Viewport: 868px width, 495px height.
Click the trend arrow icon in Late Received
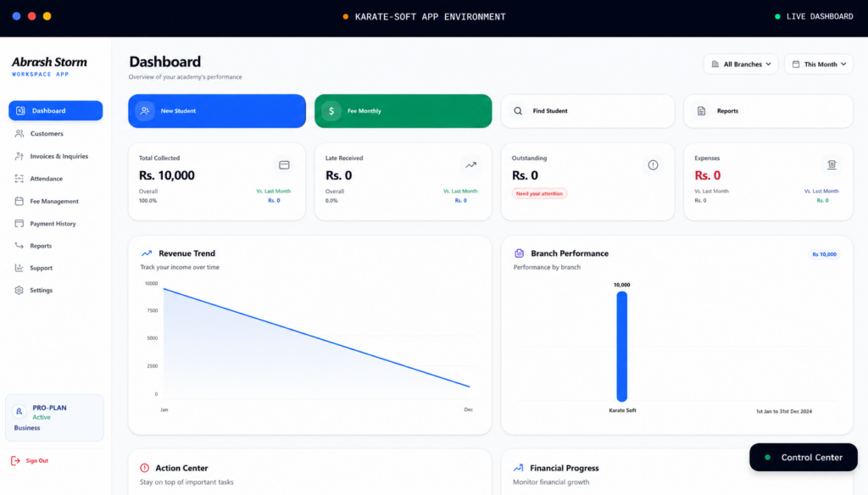click(470, 165)
